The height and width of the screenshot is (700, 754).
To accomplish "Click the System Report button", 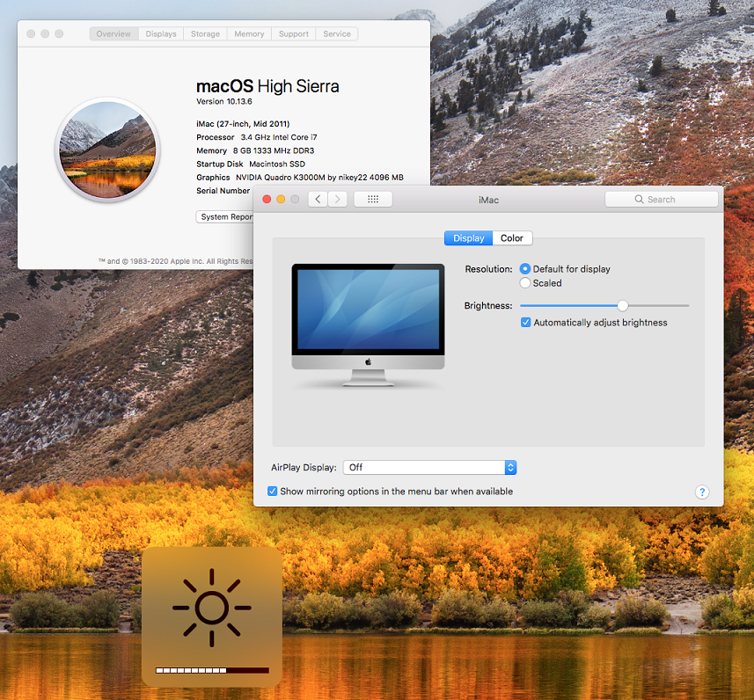I will click(224, 217).
